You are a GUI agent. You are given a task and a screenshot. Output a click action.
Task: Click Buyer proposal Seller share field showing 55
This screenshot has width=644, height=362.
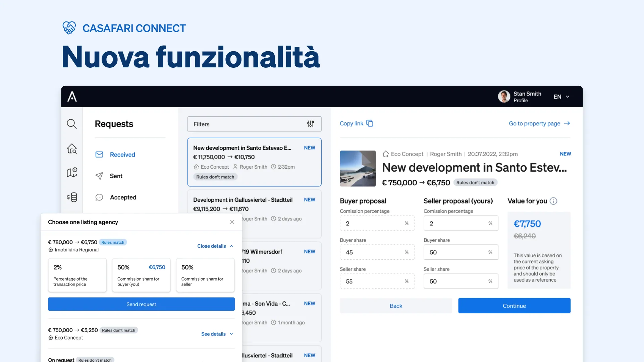[x=377, y=281]
